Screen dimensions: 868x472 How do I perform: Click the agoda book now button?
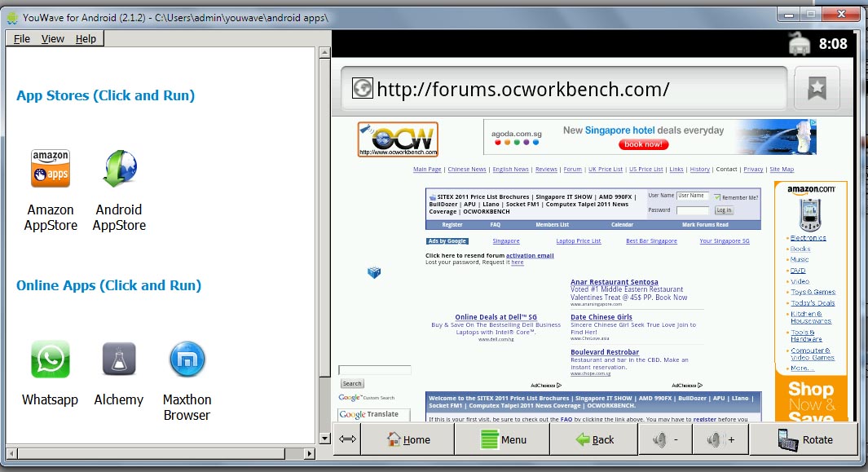click(x=643, y=144)
